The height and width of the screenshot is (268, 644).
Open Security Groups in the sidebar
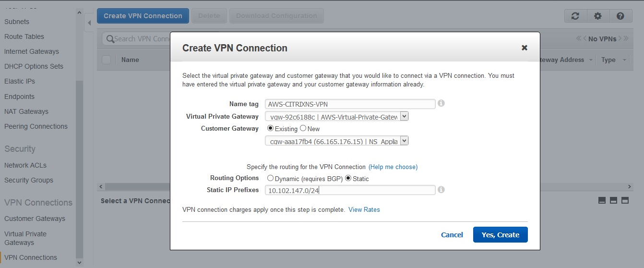point(29,180)
